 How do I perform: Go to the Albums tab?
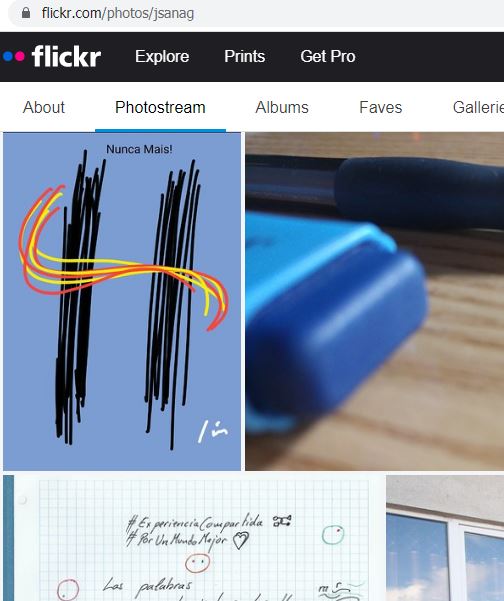coord(282,107)
